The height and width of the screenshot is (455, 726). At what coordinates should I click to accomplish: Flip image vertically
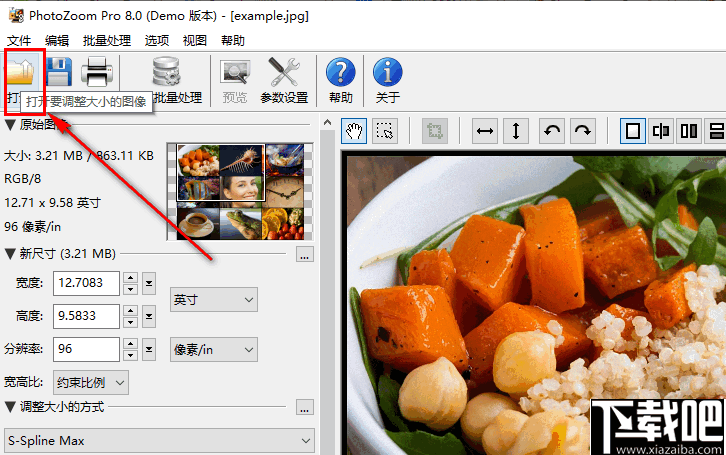[516, 131]
